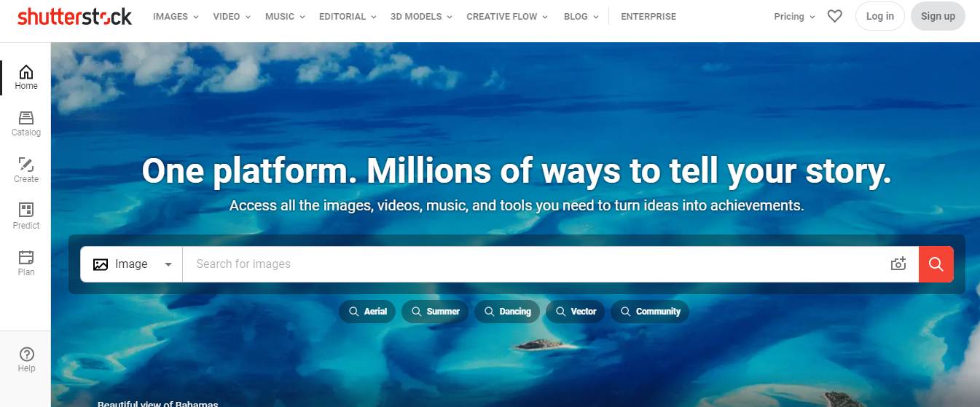The height and width of the screenshot is (407, 980).
Task: Select the Aerial search suggestion chip
Action: pos(367,312)
